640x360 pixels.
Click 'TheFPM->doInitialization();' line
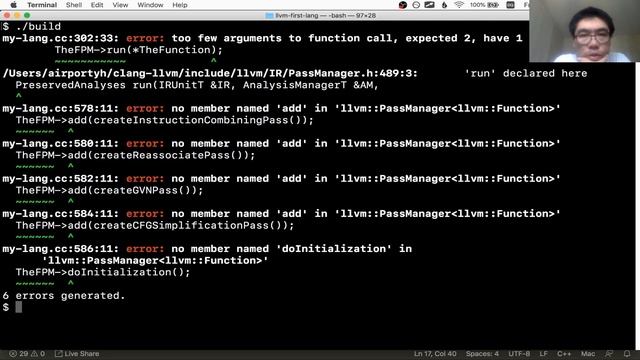pos(103,272)
